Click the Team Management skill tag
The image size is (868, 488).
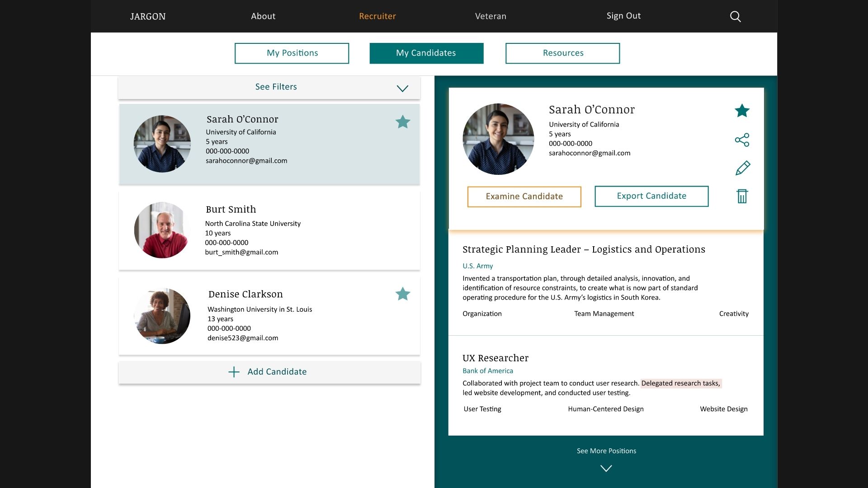click(x=604, y=314)
